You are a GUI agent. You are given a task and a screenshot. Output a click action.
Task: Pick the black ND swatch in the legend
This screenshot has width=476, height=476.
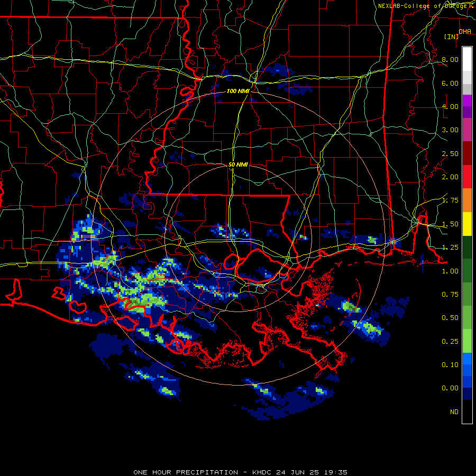tap(467, 411)
